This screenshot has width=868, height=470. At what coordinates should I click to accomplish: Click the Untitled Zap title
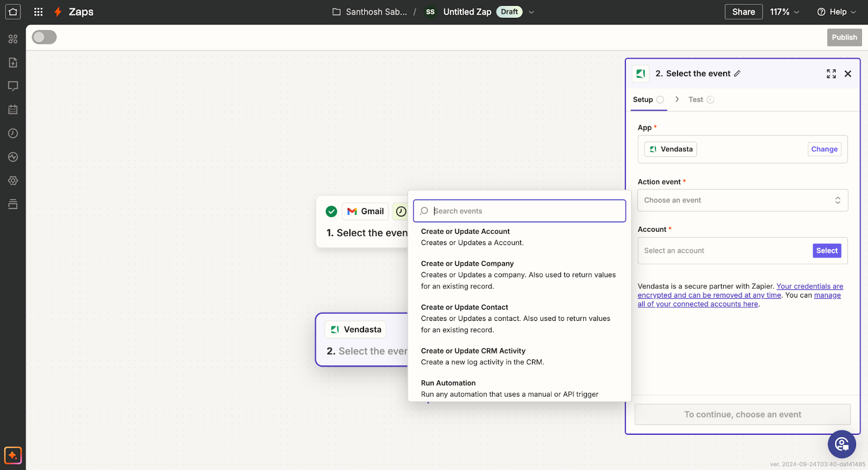467,12
